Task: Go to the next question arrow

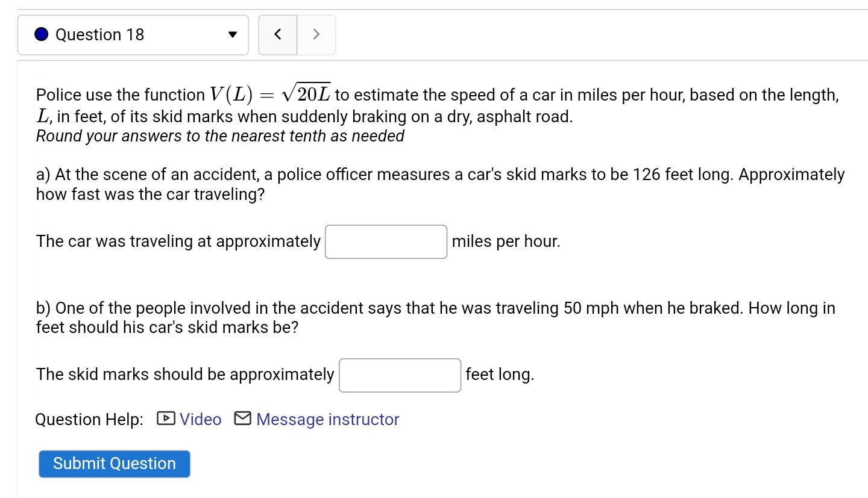Action: tap(316, 35)
